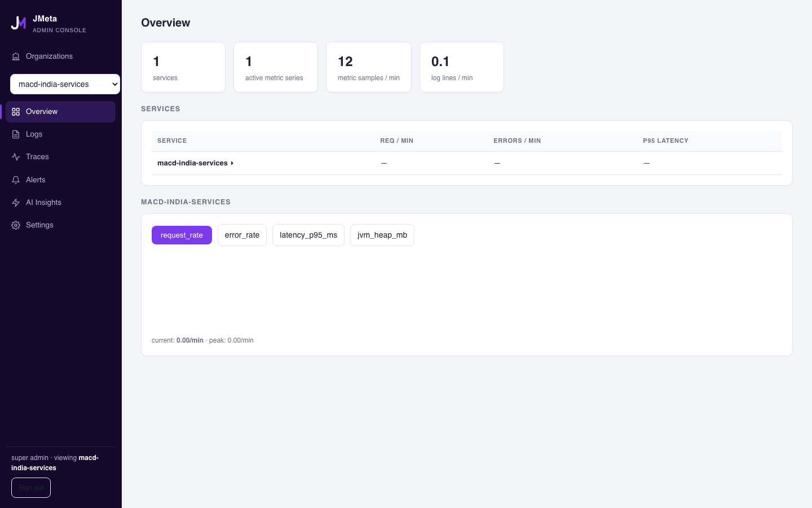Click the ERRORS / MIN column header
Image resolution: width=812 pixels, height=508 pixels.
pyautogui.click(x=517, y=141)
